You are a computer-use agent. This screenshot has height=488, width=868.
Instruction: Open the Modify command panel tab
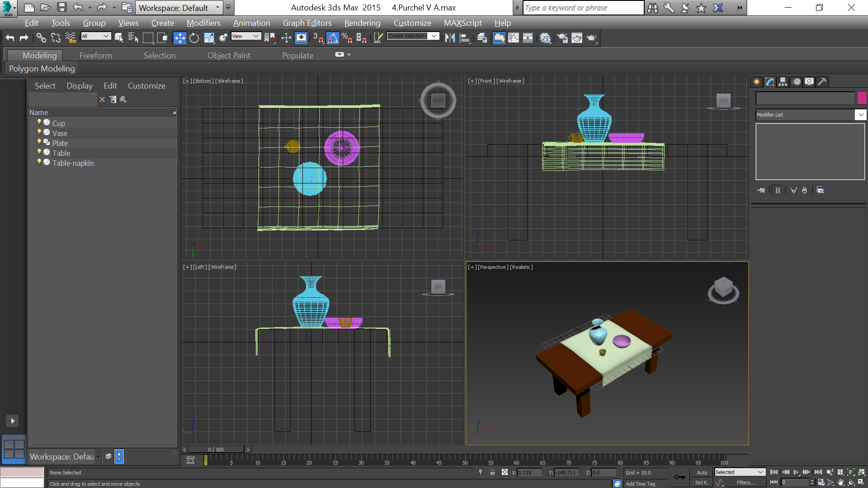point(770,82)
